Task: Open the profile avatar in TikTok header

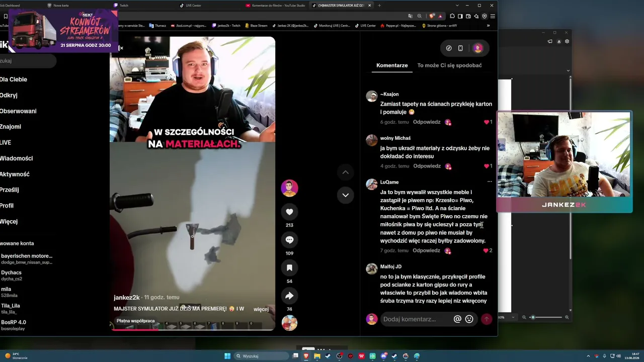Action: click(x=478, y=48)
